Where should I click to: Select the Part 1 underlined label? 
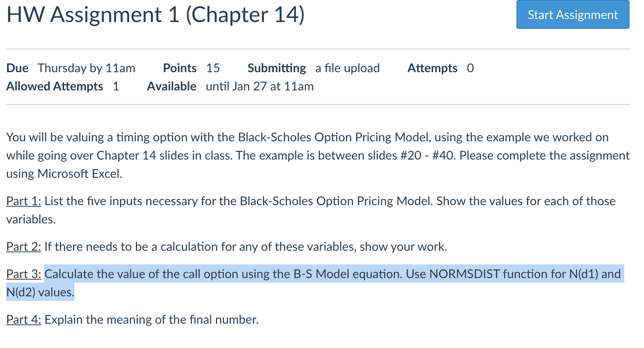click(x=23, y=201)
